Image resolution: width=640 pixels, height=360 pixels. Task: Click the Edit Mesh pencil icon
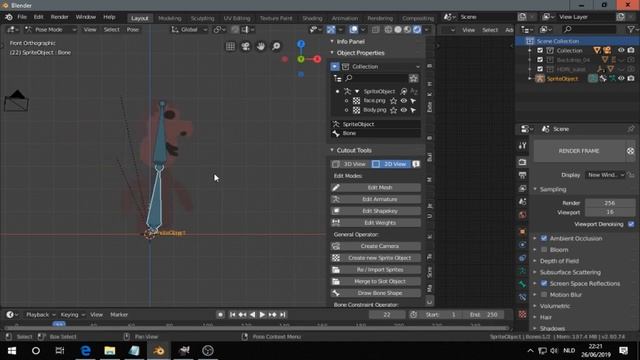click(x=336, y=187)
